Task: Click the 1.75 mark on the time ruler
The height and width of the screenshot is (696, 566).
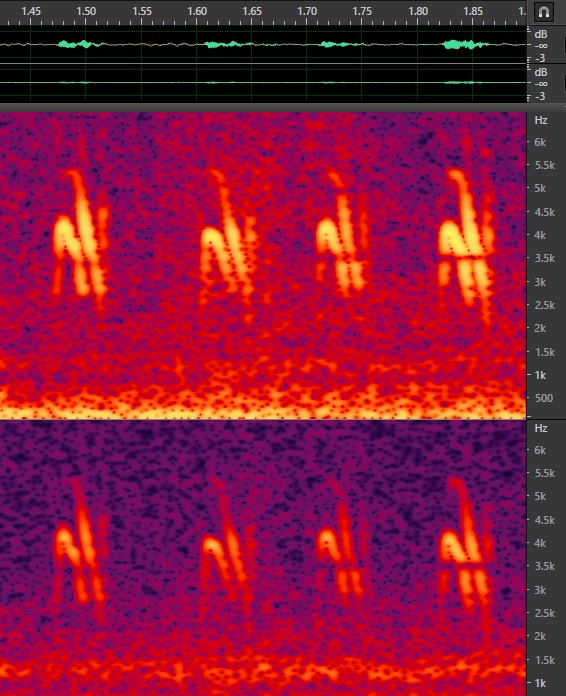Action: coord(362,11)
